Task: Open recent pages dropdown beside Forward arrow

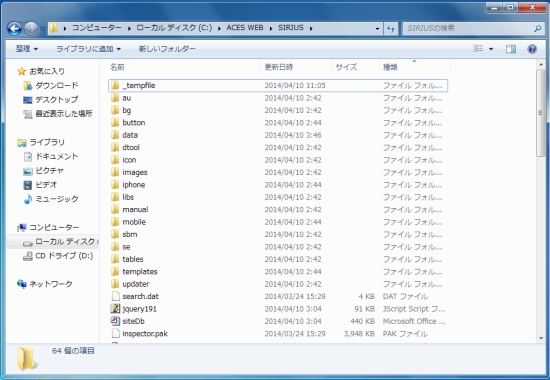Action: (x=42, y=29)
